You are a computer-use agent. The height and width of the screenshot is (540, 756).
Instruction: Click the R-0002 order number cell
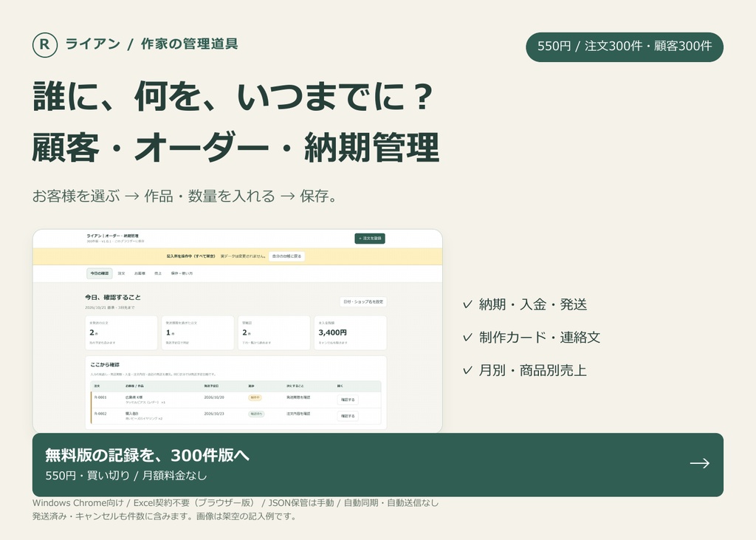coord(100,414)
